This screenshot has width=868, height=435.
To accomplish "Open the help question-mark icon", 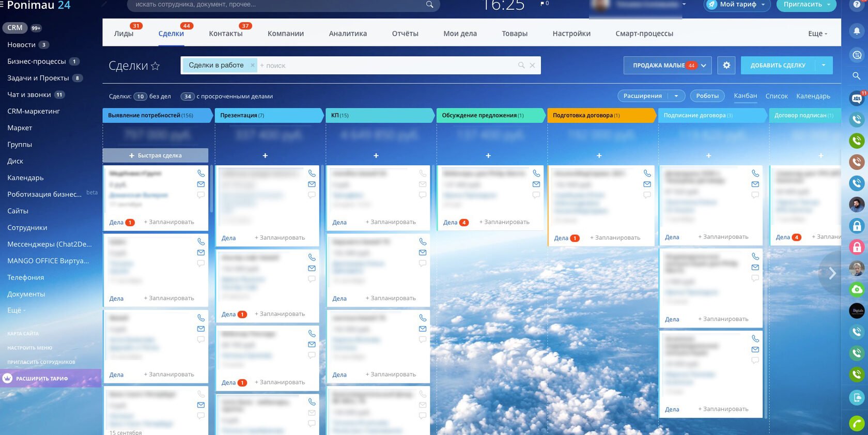I will point(857,4).
